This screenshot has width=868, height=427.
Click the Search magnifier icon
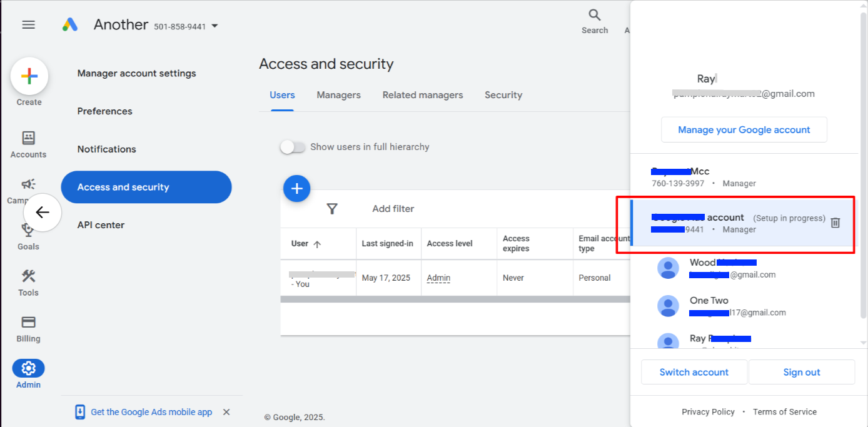pos(594,16)
